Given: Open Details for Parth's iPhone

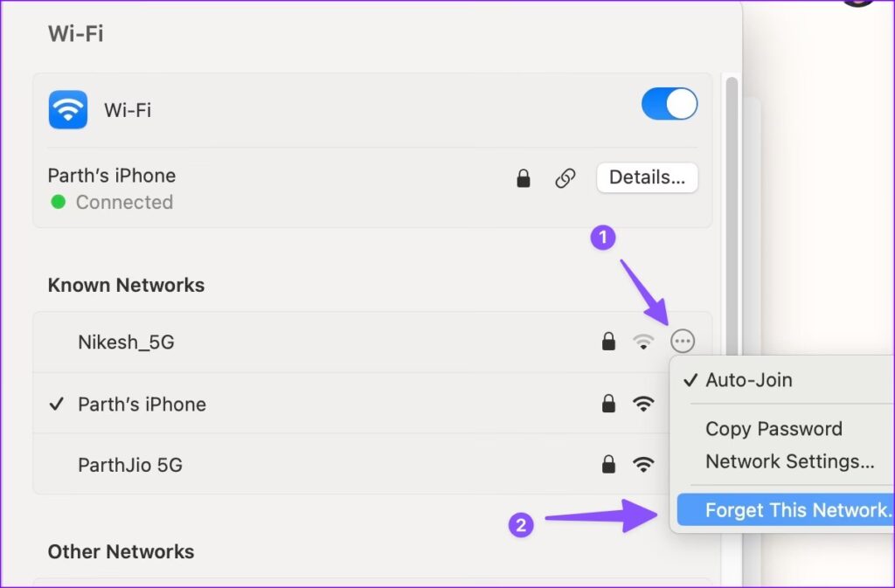Looking at the screenshot, I should 647,177.
